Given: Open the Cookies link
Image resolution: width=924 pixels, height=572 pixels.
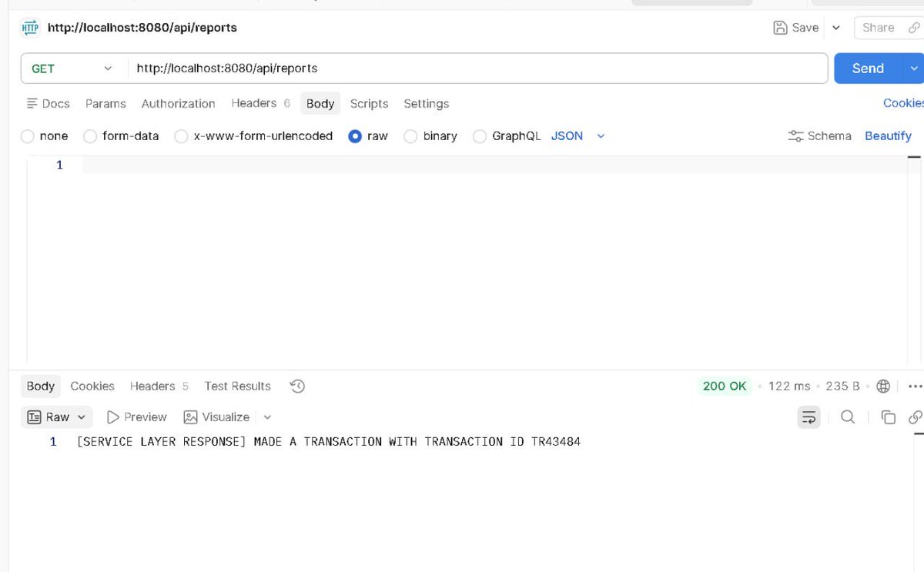Looking at the screenshot, I should [x=903, y=103].
